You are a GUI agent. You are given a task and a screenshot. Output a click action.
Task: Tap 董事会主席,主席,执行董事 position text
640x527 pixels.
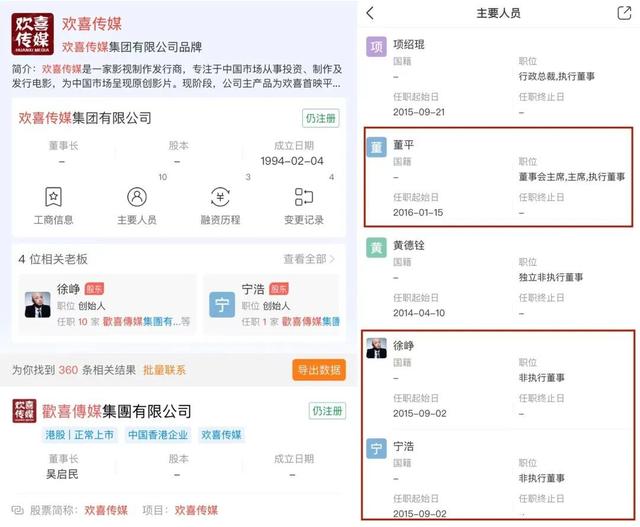[x=571, y=177]
